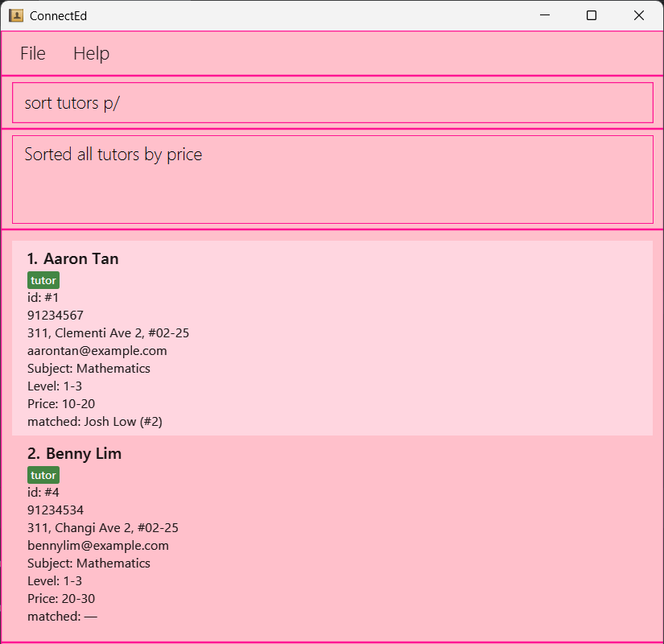Screen dimensions: 664x644
Task: Click Aaron Tan's phone number 91234567
Action: coord(56,316)
